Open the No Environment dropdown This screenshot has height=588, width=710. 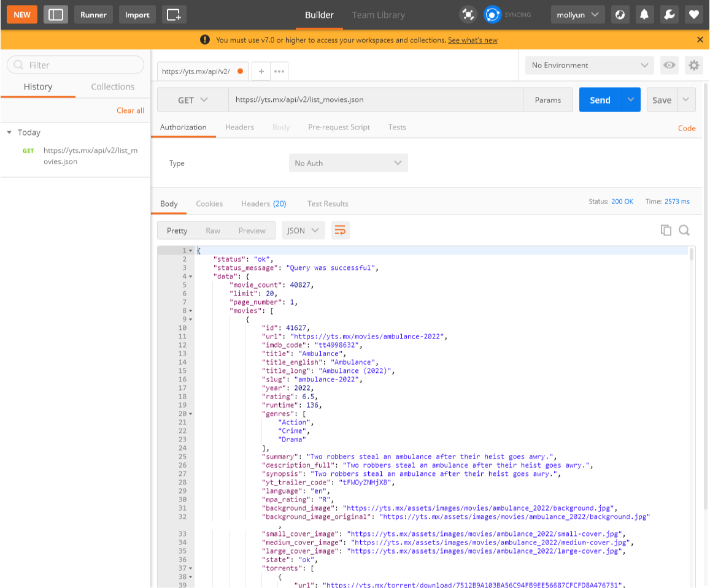coord(590,65)
